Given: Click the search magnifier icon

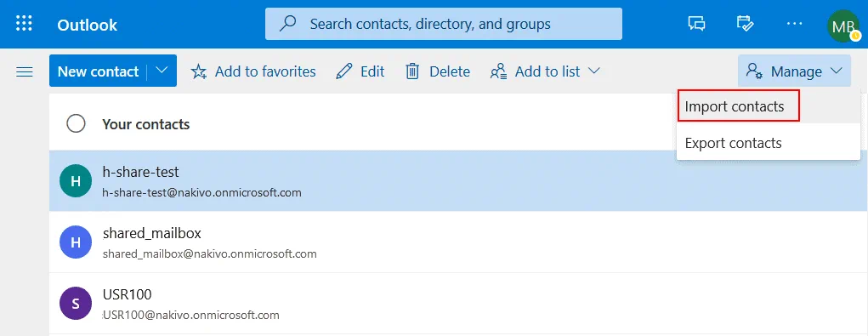Looking at the screenshot, I should (287, 24).
